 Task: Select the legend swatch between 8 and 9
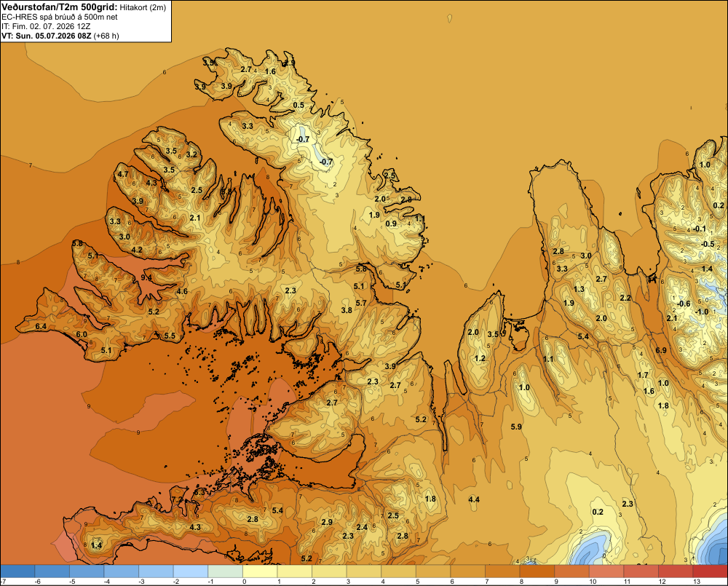pyautogui.click(x=537, y=571)
